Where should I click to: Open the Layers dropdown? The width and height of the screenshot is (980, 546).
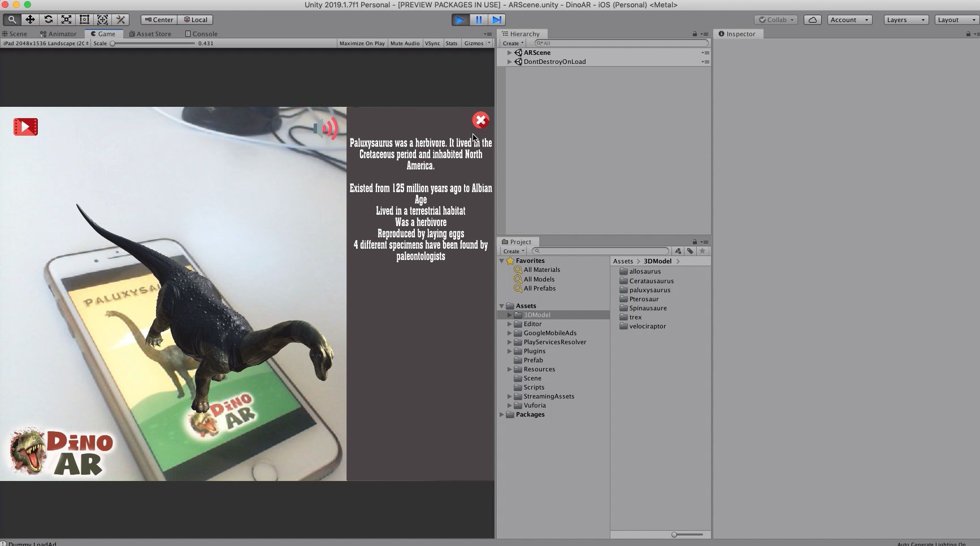[905, 20]
